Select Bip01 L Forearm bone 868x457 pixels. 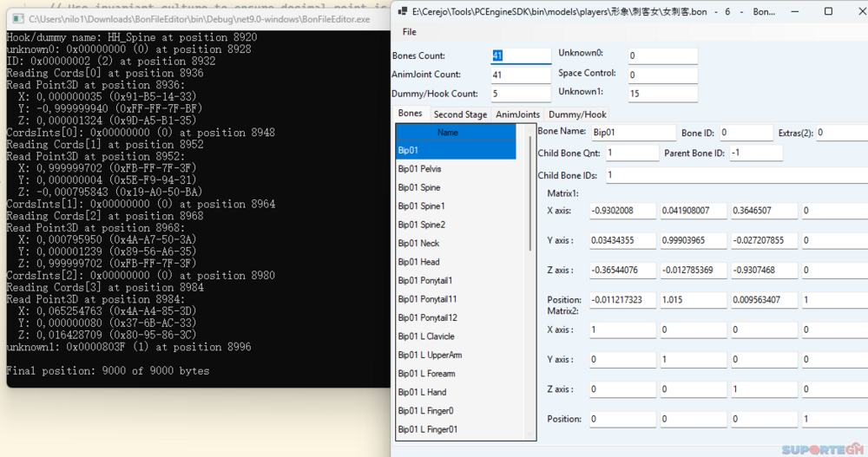click(426, 374)
